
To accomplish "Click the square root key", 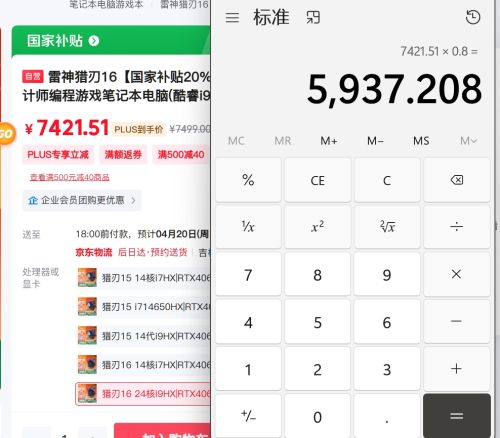I will (x=387, y=227).
